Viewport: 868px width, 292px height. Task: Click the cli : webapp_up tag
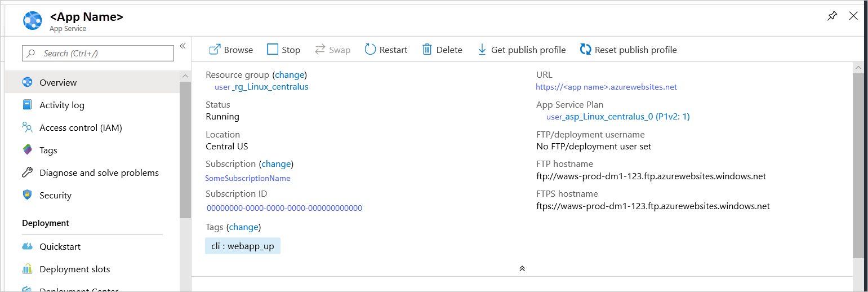click(242, 246)
